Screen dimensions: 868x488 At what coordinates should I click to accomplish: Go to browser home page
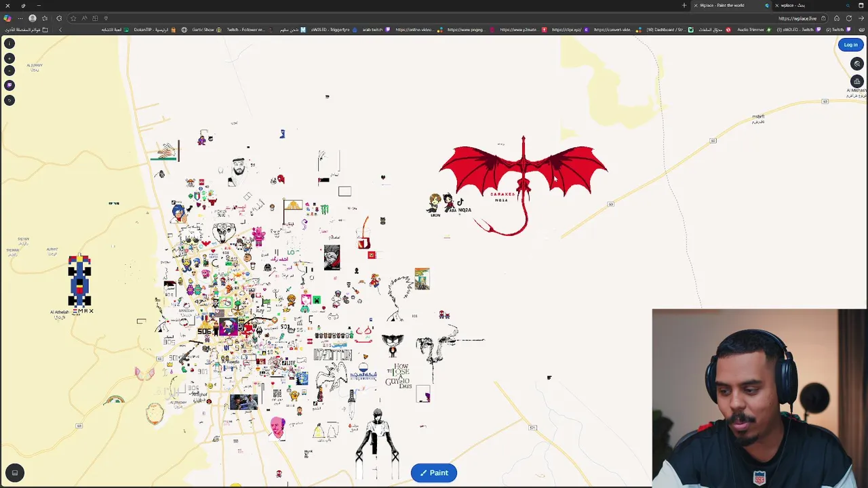[837, 18]
